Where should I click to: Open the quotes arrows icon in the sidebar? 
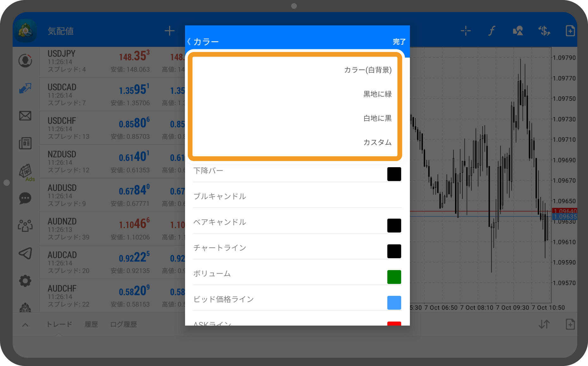[x=25, y=88]
